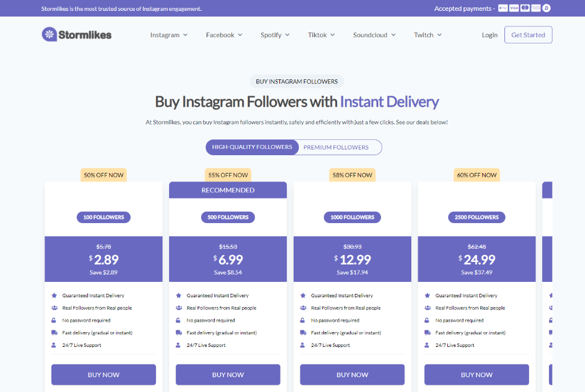The width and height of the screenshot is (585, 392).
Task: Click the Accepted payments label
Action: coord(464,8)
